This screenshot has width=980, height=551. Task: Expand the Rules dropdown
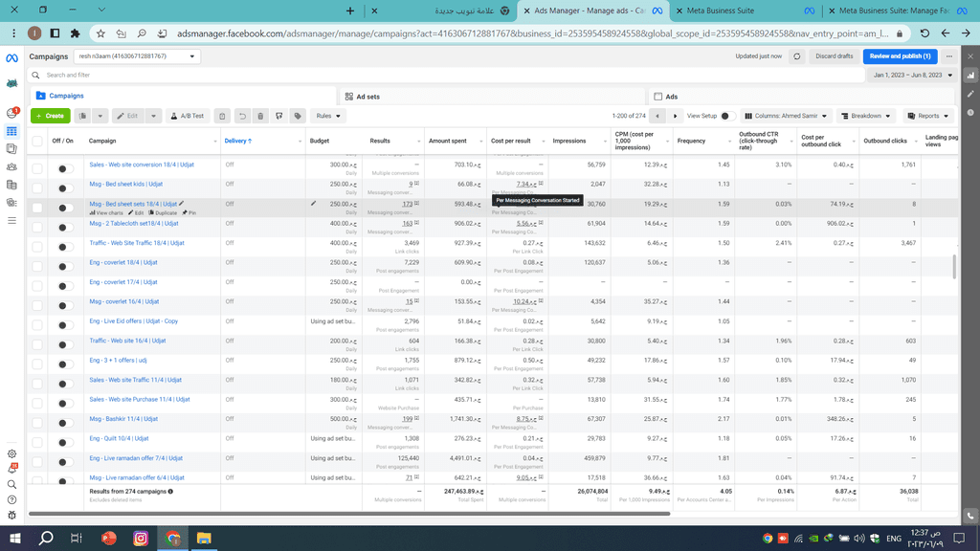tap(327, 116)
